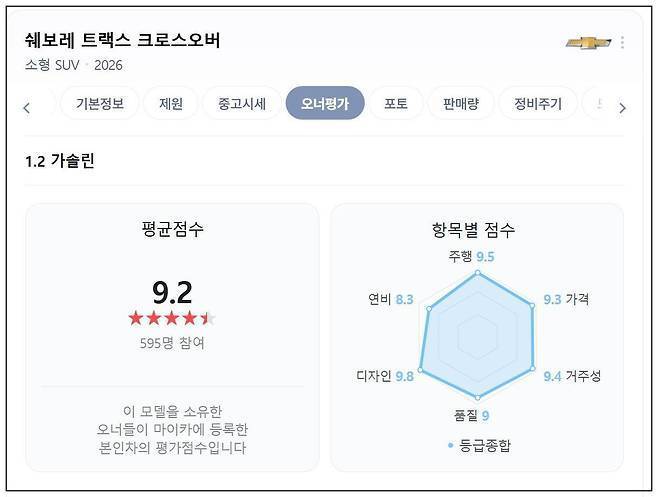This screenshot has height=497, width=658.
Task: Click the 등급종합 legend dot
Action: point(451,445)
